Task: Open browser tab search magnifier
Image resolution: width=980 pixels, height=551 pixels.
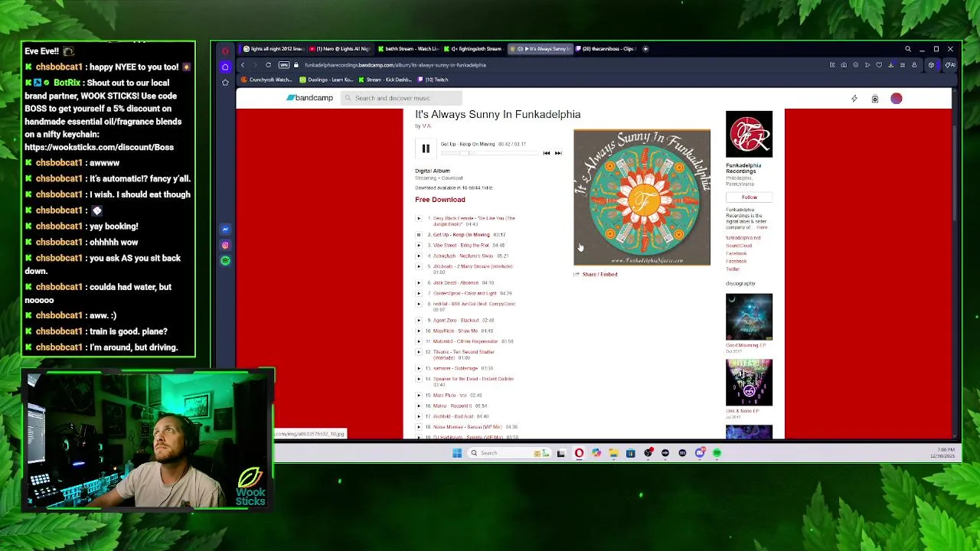Action: pos(908,49)
